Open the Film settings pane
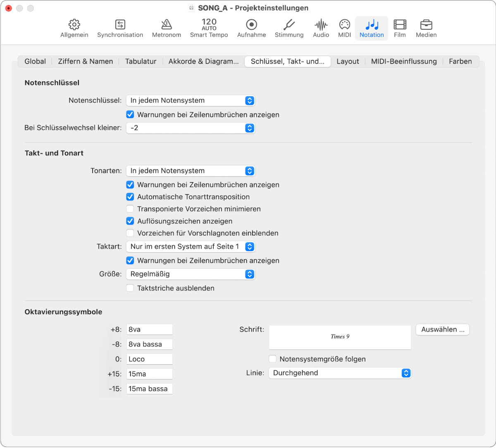 400,28
